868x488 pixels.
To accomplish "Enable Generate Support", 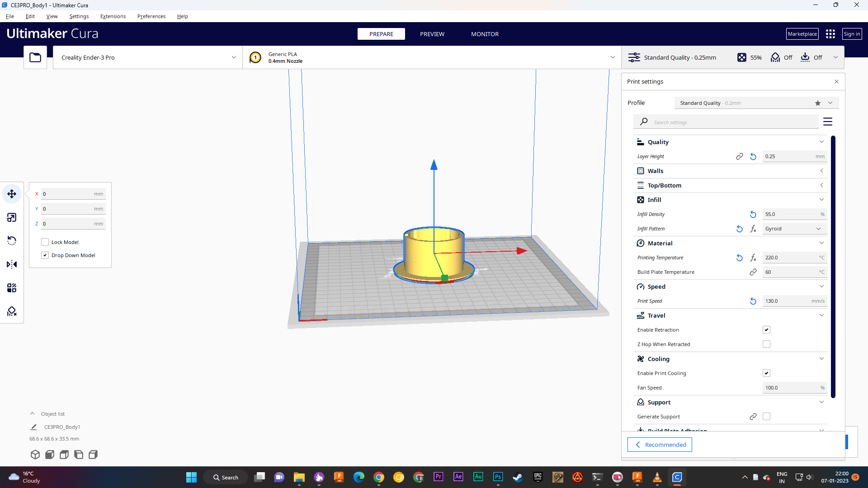I will [x=767, y=416].
